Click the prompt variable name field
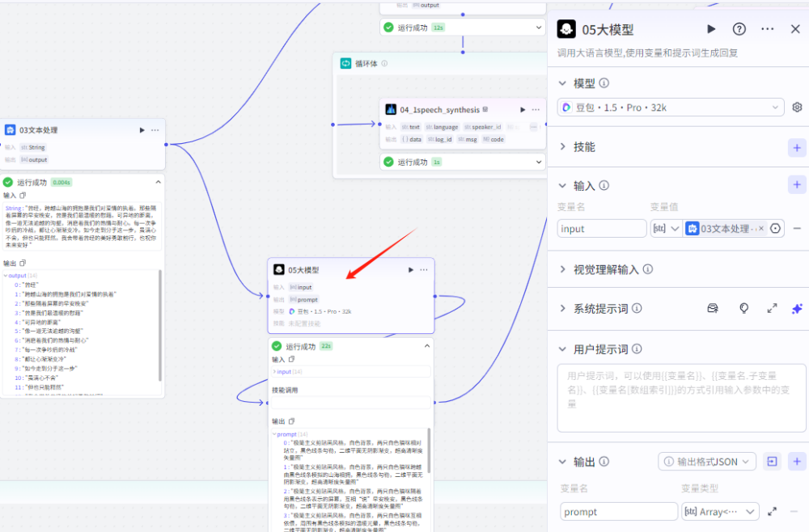Viewport: 809px width, 532px height. click(x=618, y=511)
